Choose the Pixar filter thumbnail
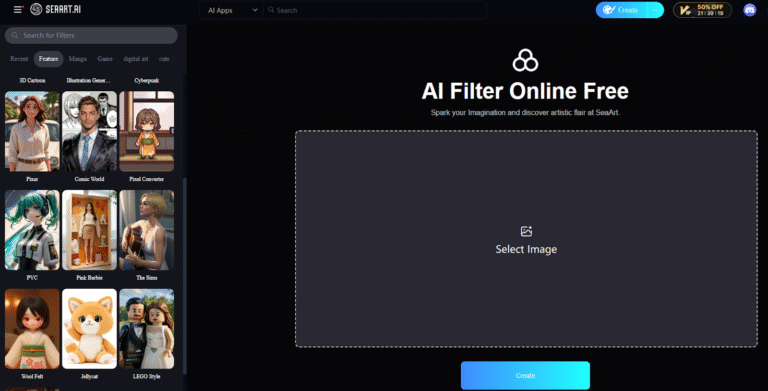Image resolution: width=768 pixels, height=391 pixels. (x=32, y=131)
